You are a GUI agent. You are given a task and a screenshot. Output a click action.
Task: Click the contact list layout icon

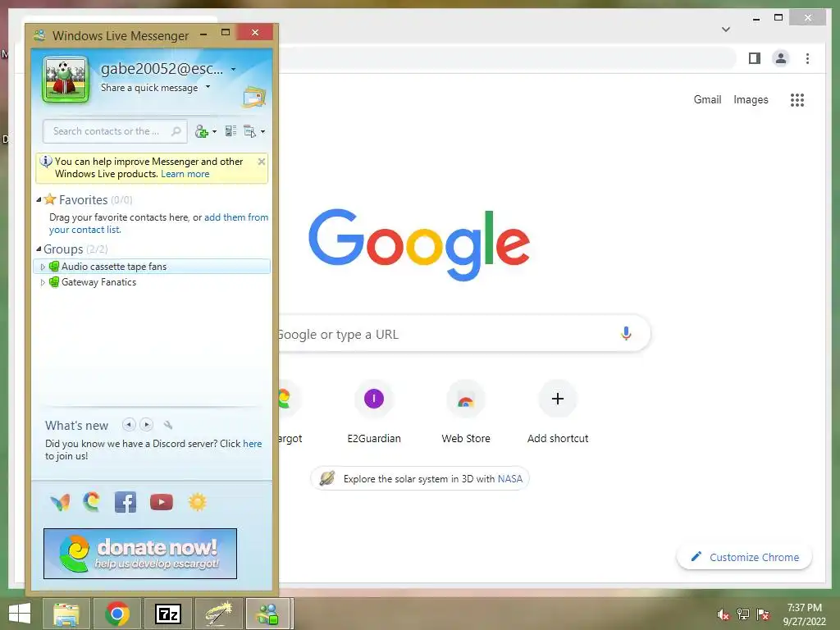pos(231,131)
